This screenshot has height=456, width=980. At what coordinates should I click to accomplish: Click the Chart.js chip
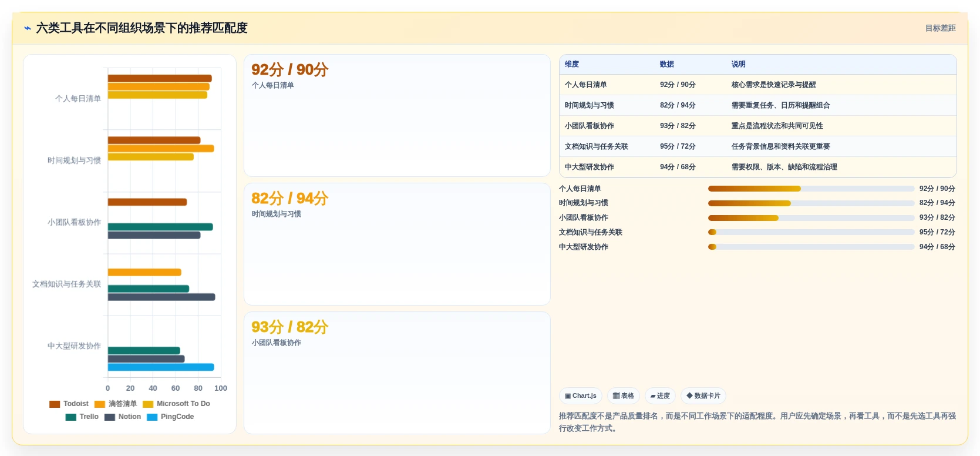tap(581, 396)
